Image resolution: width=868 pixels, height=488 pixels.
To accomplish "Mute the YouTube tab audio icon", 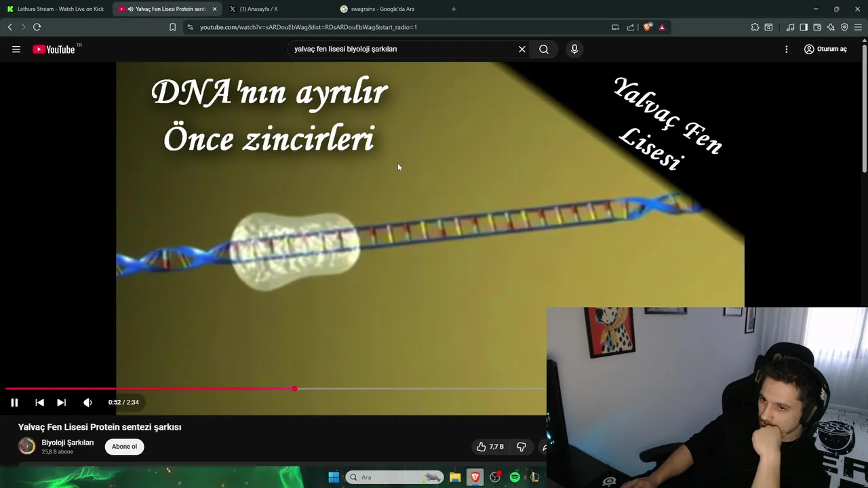I will (130, 9).
